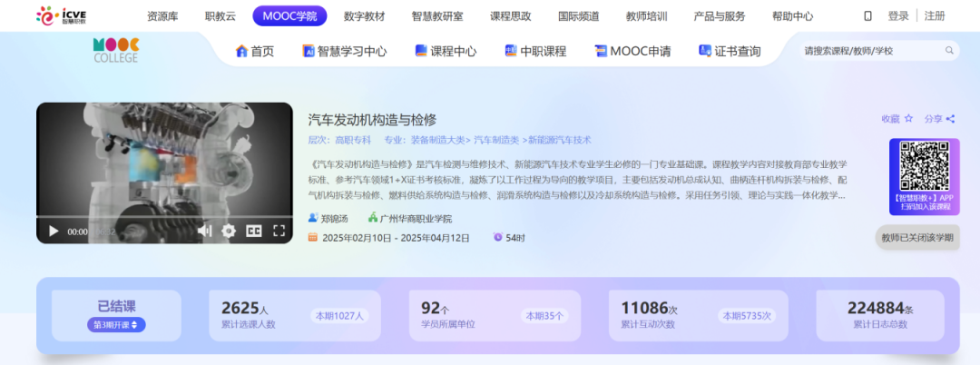Click the 登录 login link
Image resolution: width=980 pixels, height=365 pixels.
pyautogui.click(x=897, y=16)
